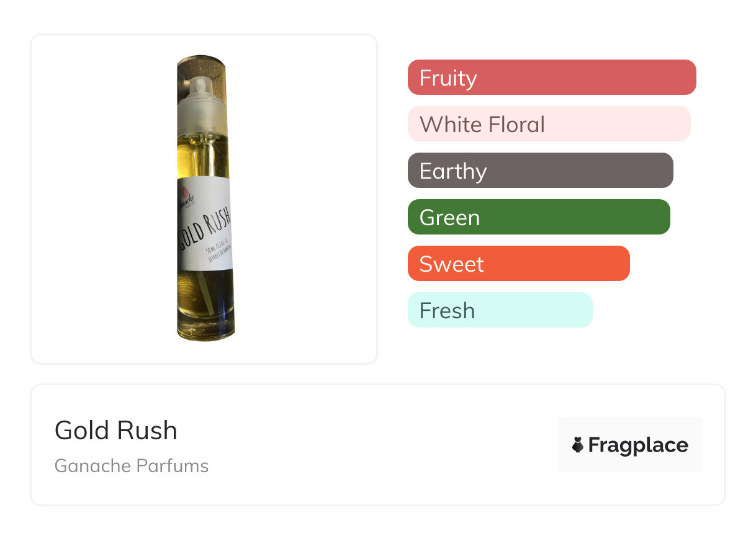Select the White Floral accord bar
756x536 pixels.
549,124
